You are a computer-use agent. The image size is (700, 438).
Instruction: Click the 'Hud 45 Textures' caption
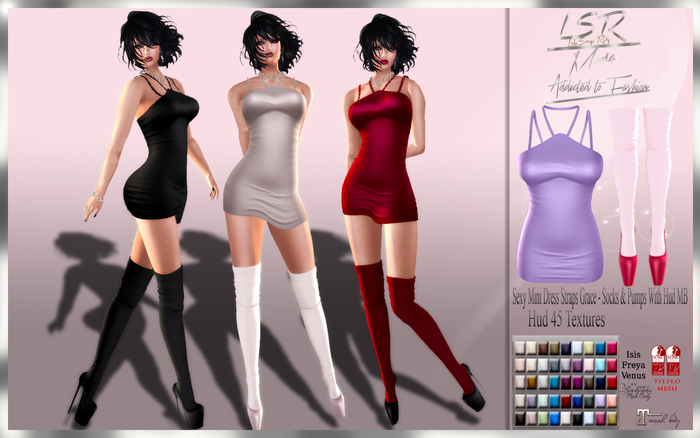(x=566, y=320)
